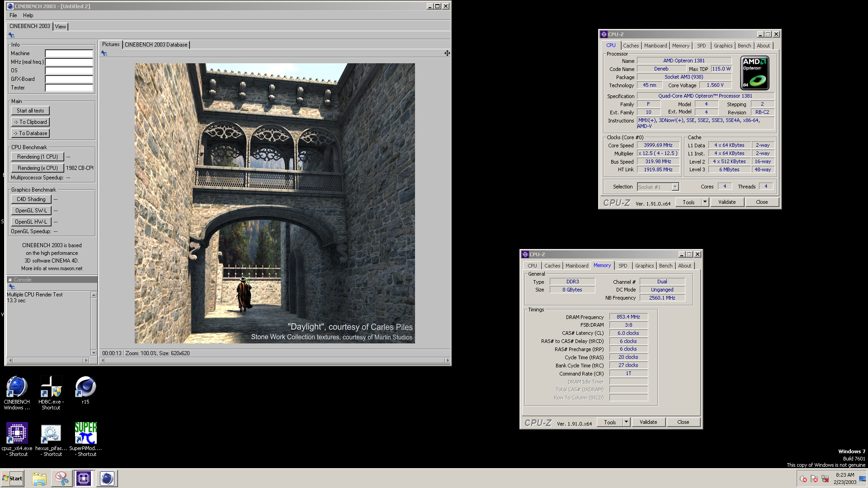Select the Pictures tab
868x488 pixels.
click(111, 44)
